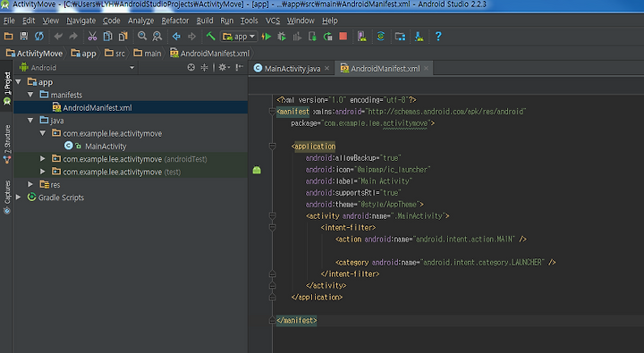Expand the (test) package node

click(x=43, y=172)
